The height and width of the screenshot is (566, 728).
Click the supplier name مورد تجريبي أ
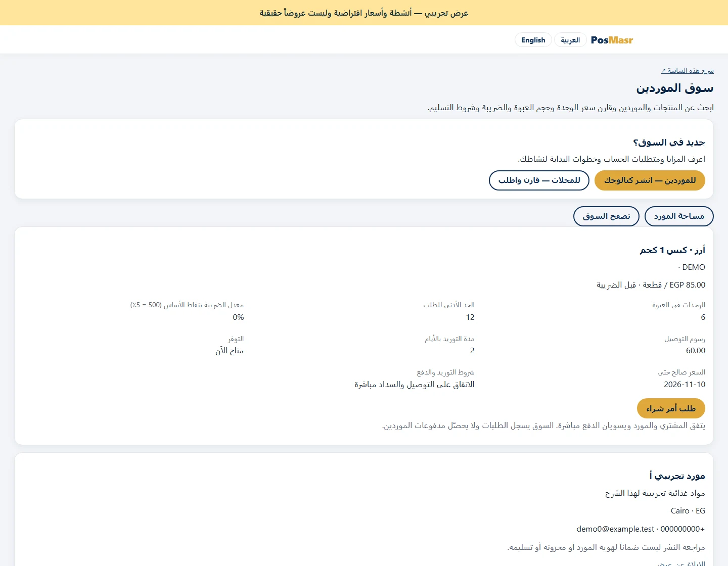(677, 476)
